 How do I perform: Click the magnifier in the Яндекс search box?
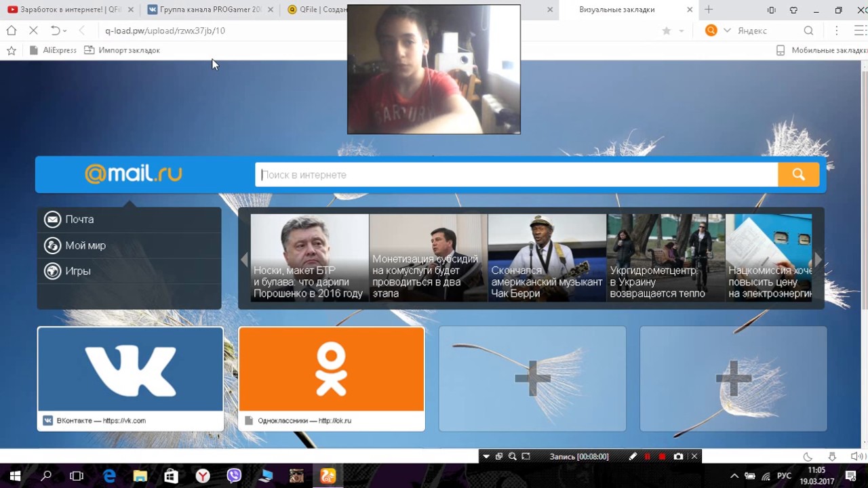coord(808,30)
